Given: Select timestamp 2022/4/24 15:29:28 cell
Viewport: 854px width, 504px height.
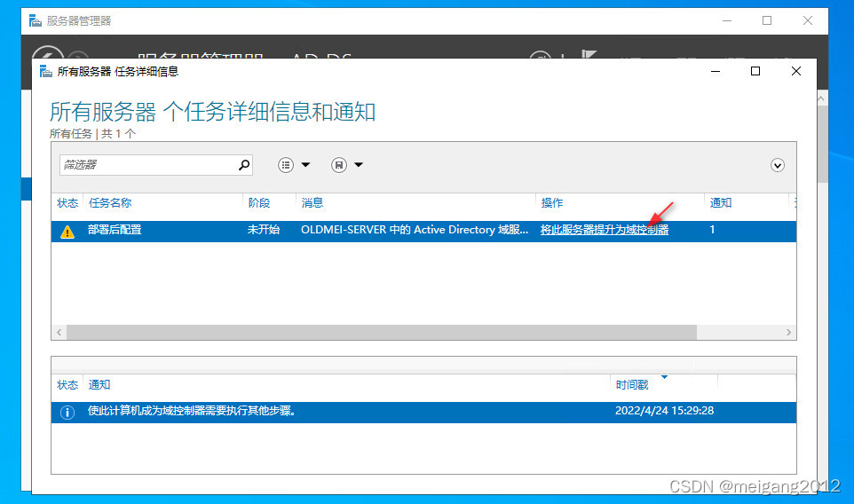Looking at the screenshot, I should click(664, 411).
